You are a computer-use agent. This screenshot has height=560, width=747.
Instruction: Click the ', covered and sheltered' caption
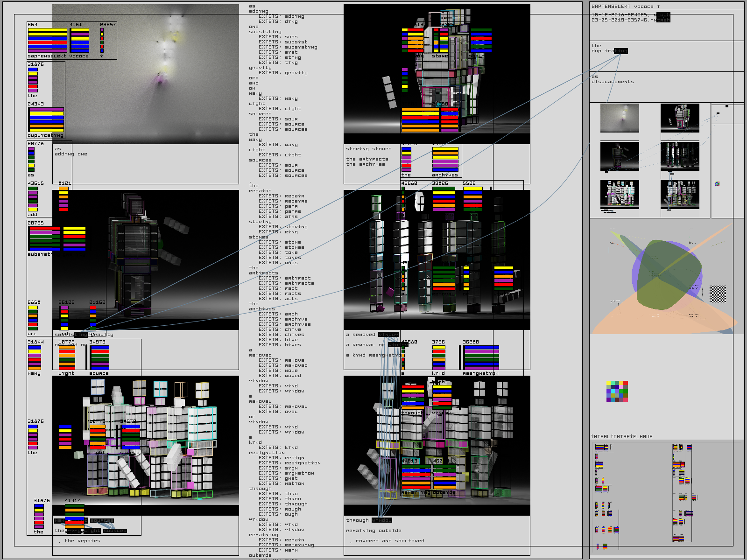point(387,541)
